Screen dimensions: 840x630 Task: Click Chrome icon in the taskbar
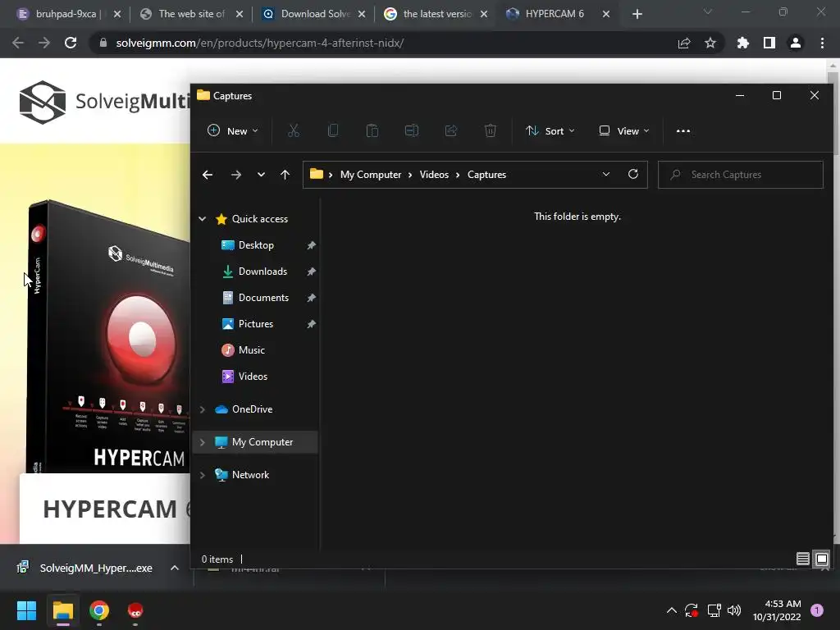point(99,610)
